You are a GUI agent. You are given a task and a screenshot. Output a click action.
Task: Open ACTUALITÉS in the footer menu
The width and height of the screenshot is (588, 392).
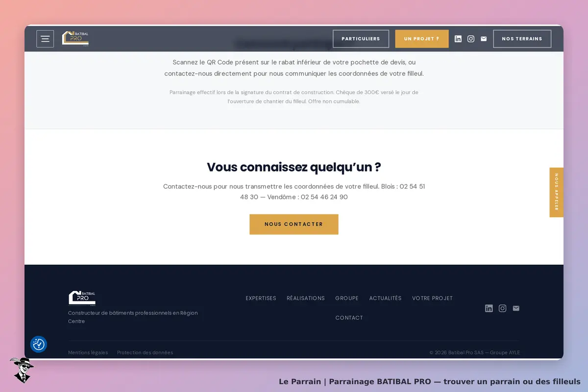click(385, 298)
